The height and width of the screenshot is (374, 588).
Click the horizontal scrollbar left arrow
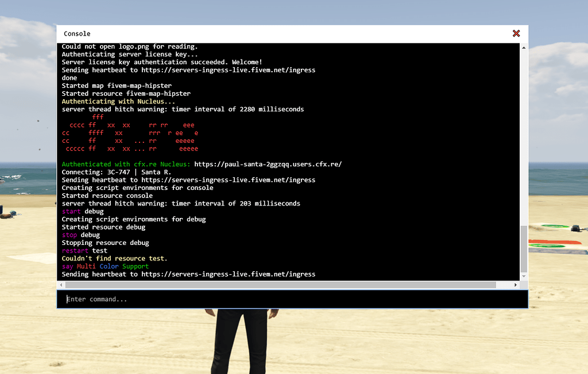(x=61, y=285)
